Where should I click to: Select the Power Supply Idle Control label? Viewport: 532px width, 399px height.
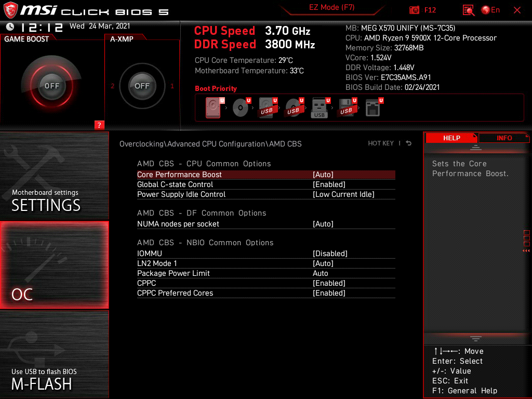pyautogui.click(x=181, y=194)
